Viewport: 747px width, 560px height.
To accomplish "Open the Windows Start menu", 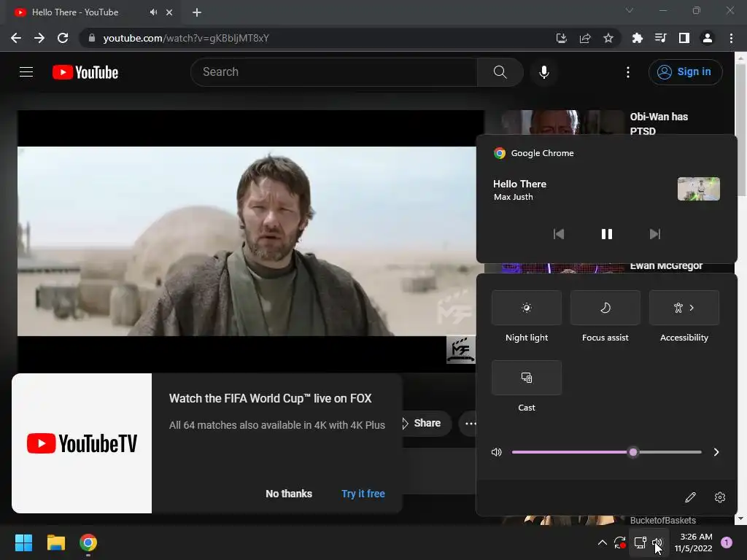I will pyautogui.click(x=23, y=542).
